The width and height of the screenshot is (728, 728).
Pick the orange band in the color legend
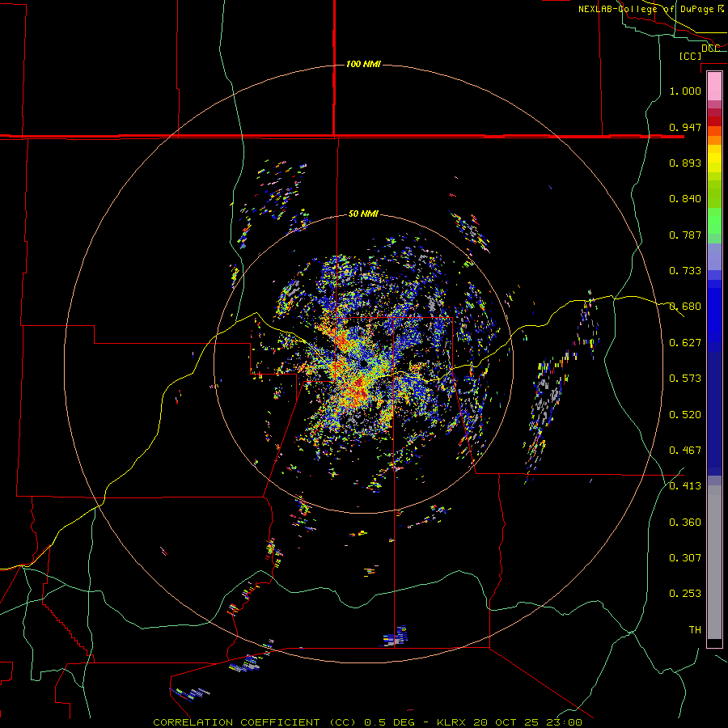tap(714, 140)
